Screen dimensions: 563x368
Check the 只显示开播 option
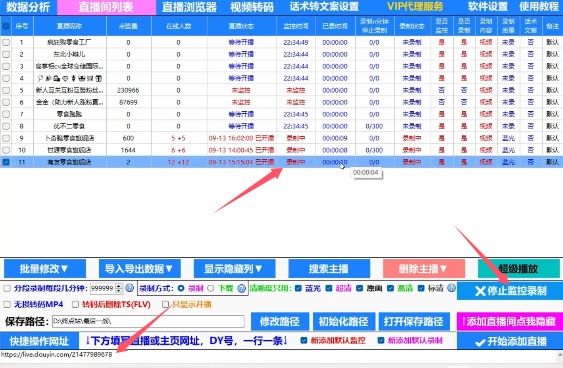click(x=165, y=304)
